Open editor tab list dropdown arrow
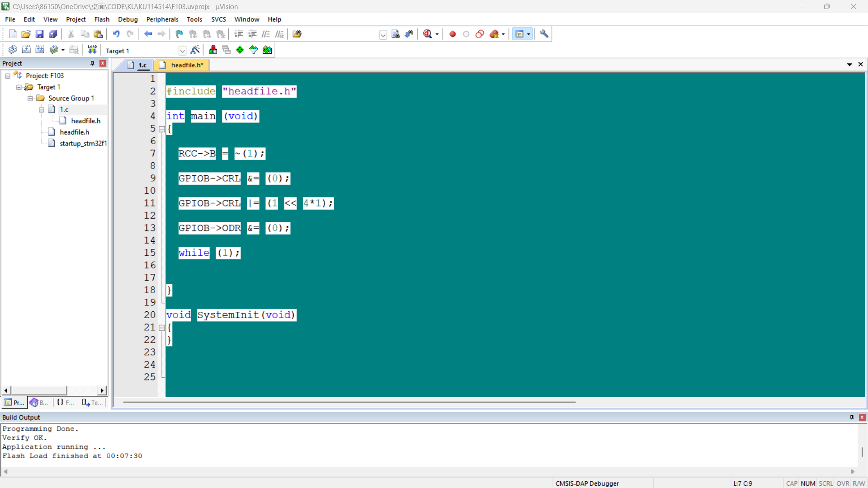This screenshot has height=488, width=868. click(849, 65)
